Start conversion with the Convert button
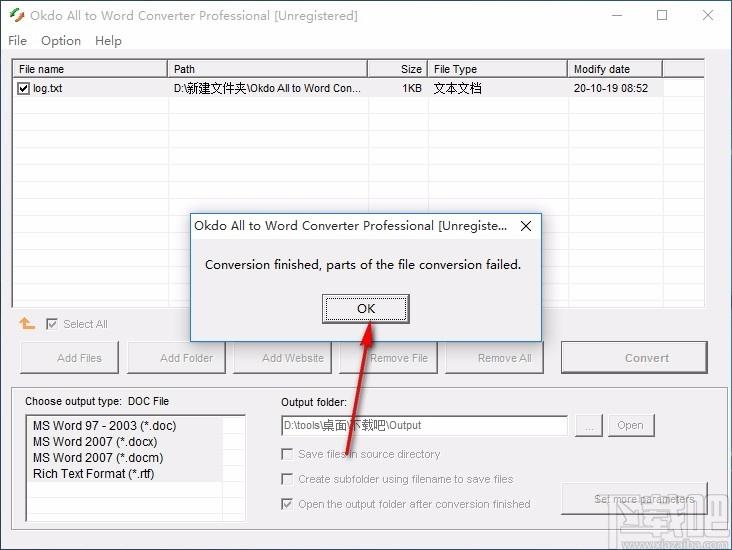732x550 pixels. tap(634, 358)
